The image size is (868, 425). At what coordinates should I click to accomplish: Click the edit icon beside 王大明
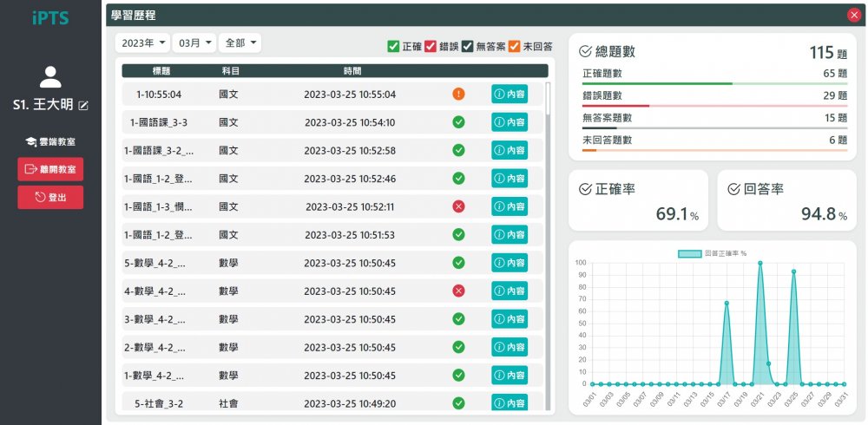[84, 105]
